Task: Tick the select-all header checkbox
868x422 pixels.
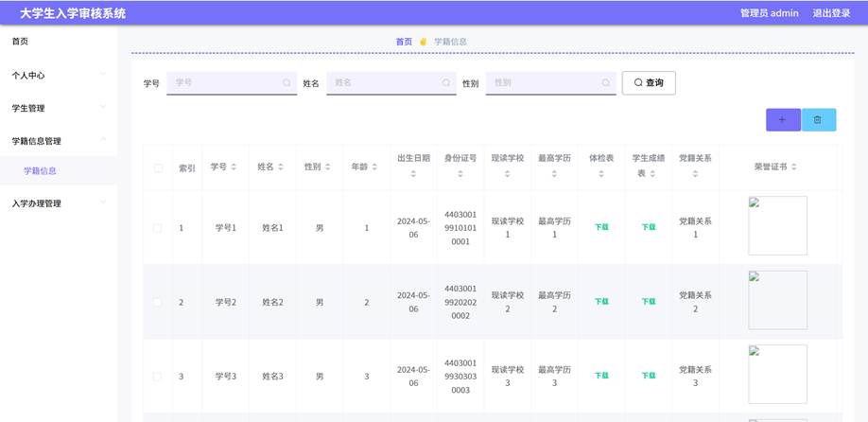Action: [158, 167]
